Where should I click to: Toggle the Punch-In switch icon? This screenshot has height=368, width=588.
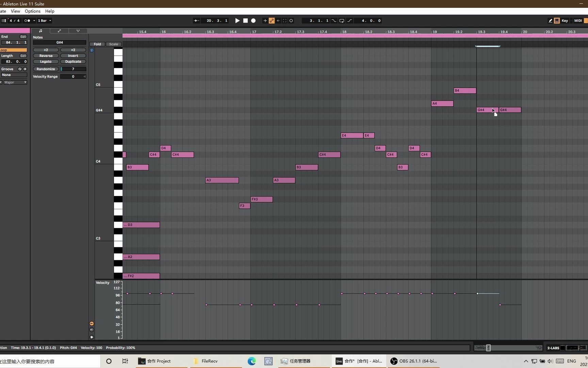334,21
